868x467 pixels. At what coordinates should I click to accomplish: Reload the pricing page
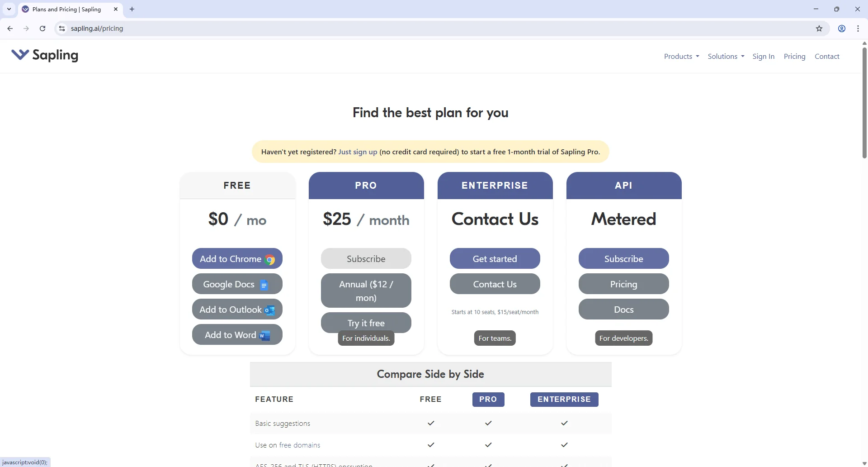click(x=42, y=29)
